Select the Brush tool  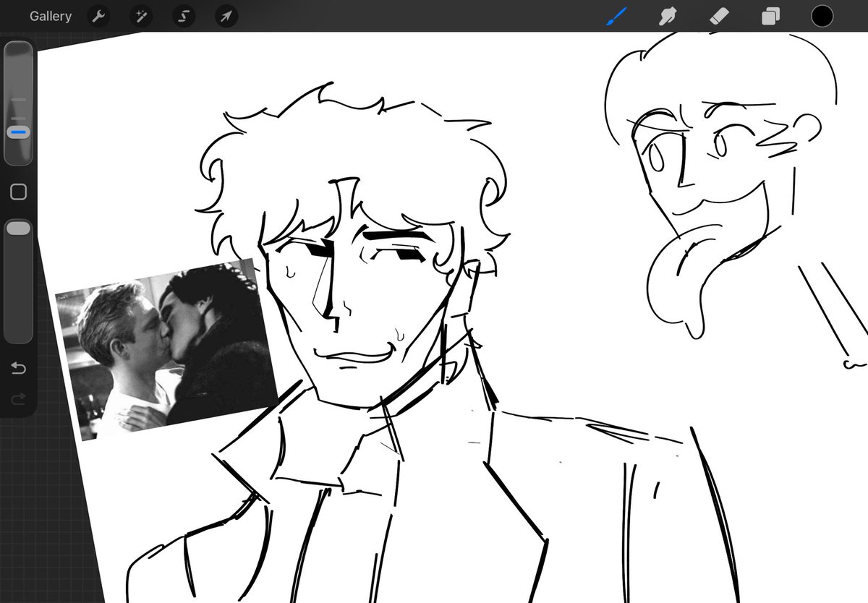tap(617, 16)
